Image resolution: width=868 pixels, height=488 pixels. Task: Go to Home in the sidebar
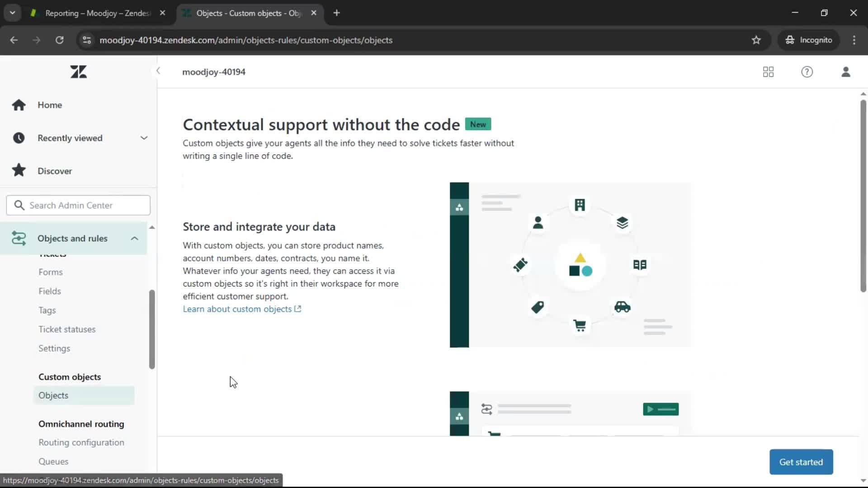[x=50, y=105]
